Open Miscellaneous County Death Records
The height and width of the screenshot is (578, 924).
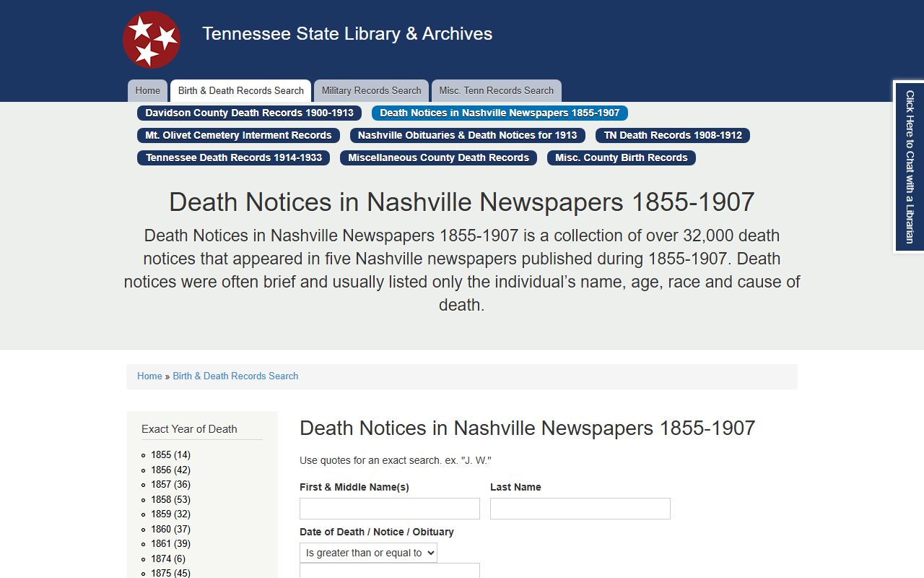[439, 158]
